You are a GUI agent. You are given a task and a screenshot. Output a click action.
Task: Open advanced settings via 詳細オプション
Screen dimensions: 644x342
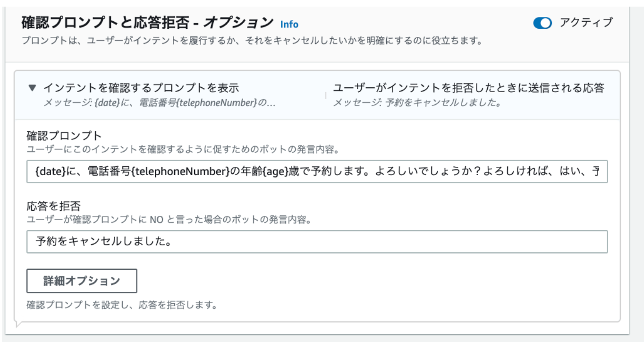pyautogui.click(x=82, y=281)
